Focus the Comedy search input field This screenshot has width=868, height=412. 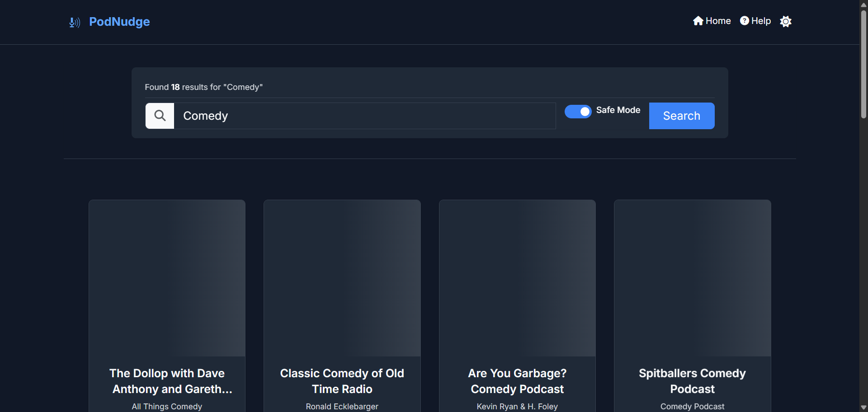[364, 116]
